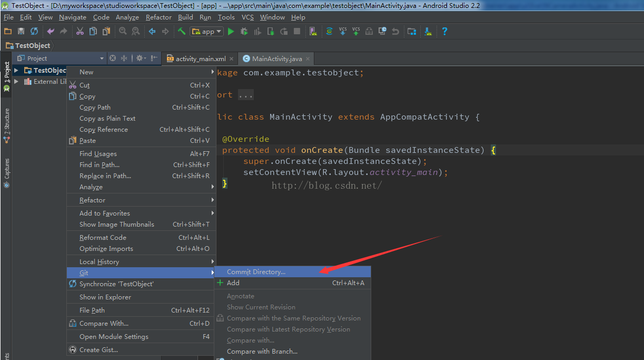Expand the TestObject tree node
The width and height of the screenshot is (644, 360).
pos(16,70)
